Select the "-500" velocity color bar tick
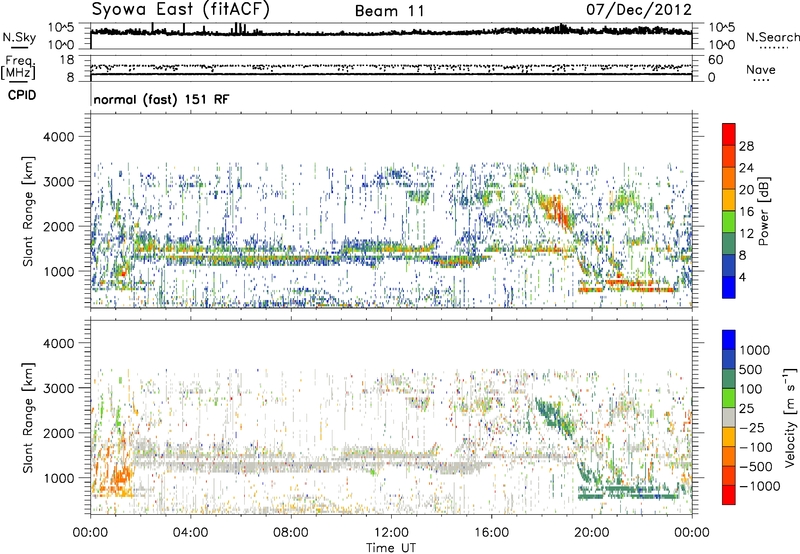This screenshot has height=554, width=800. tap(756, 467)
